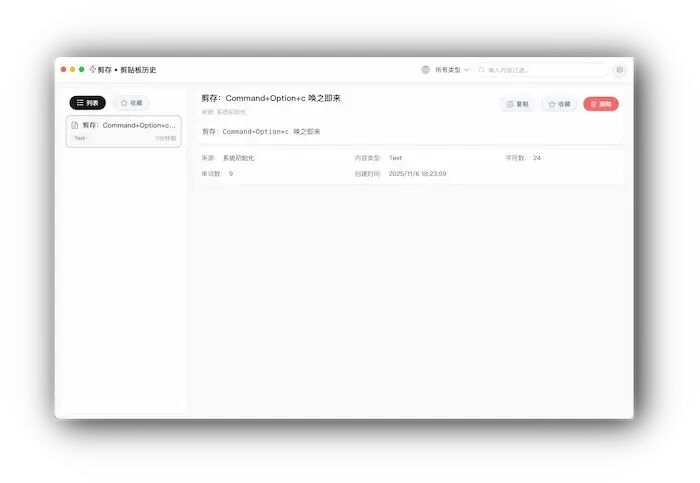Click the globe icon beside 所有类型
The height and width of the screenshot is (483, 700).
click(425, 70)
